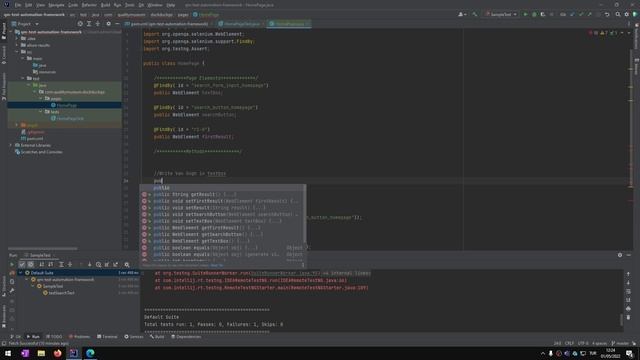Build project using the hammer icon
The width and height of the screenshot is (640, 360).
475,14
